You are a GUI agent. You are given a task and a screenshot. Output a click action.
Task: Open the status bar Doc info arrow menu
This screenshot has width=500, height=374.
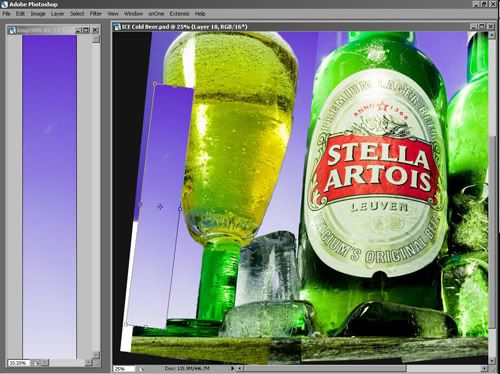coord(233,368)
